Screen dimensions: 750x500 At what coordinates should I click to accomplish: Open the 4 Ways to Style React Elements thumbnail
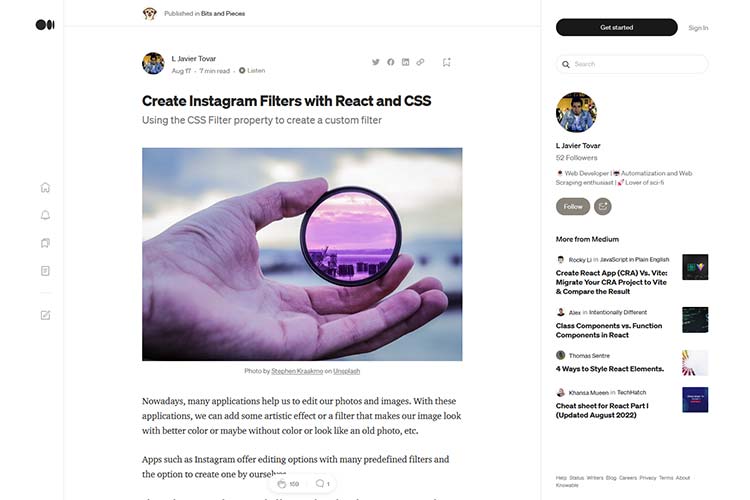695,362
